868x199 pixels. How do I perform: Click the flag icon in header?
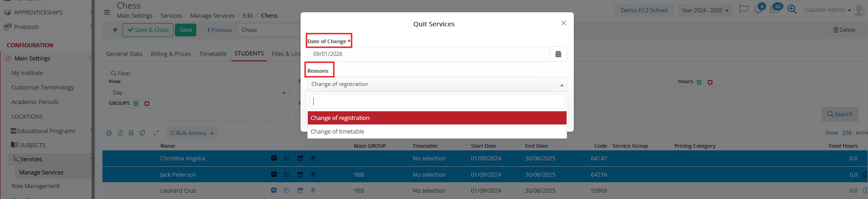(743, 10)
